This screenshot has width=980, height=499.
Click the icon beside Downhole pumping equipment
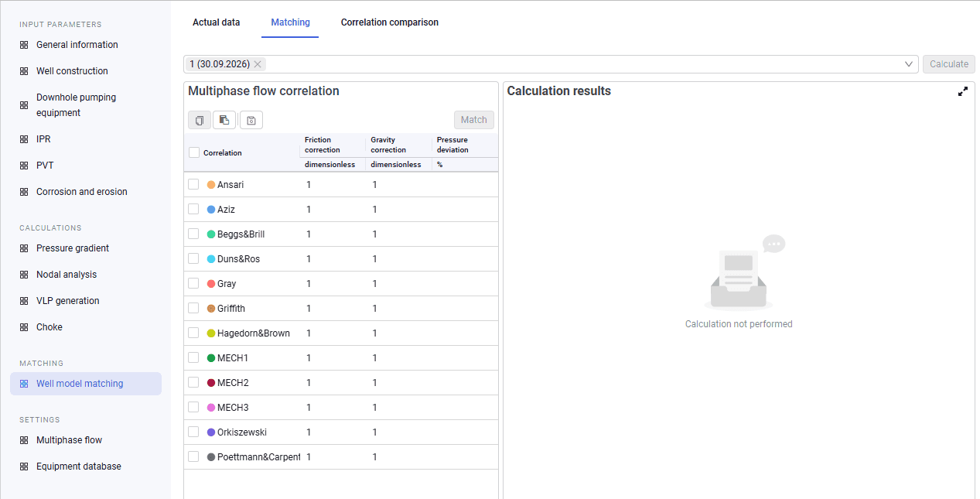click(x=24, y=105)
